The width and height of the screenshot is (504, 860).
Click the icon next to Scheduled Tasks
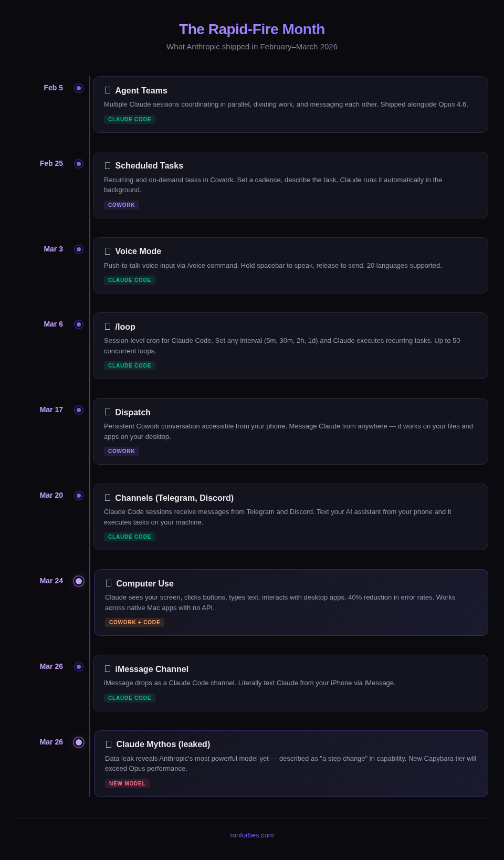pyautogui.click(x=108, y=166)
